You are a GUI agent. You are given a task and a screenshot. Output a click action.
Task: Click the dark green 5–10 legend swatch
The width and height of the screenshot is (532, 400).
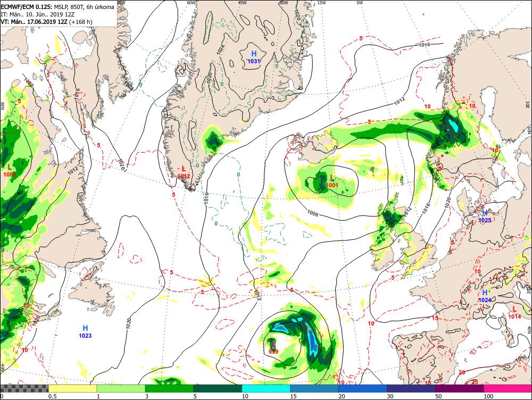pyautogui.click(x=218, y=388)
